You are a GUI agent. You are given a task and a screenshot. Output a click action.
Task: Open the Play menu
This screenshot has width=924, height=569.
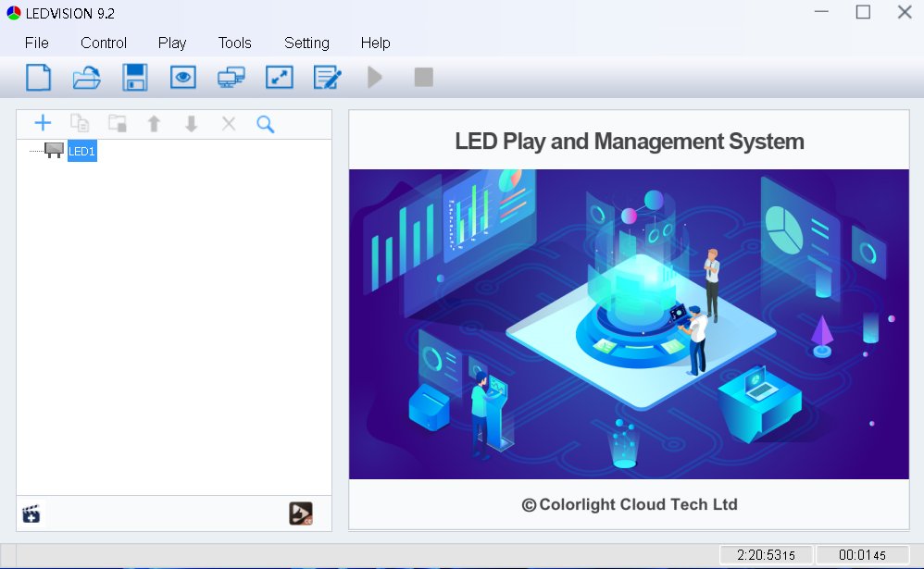(172, 43)
